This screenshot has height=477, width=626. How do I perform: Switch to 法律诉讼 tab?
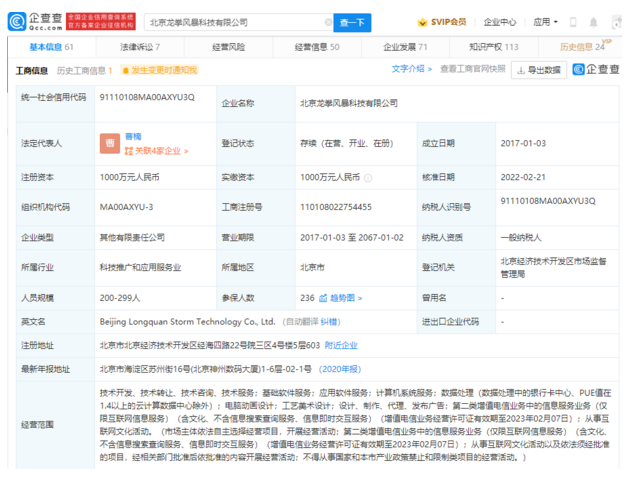coord(140,47)
